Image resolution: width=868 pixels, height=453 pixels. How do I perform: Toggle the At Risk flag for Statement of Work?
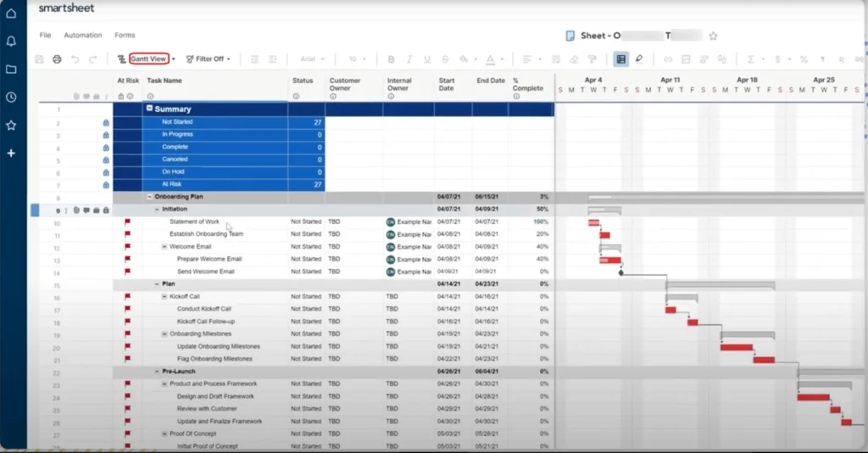pyautogui.click(x=128, y=222)
